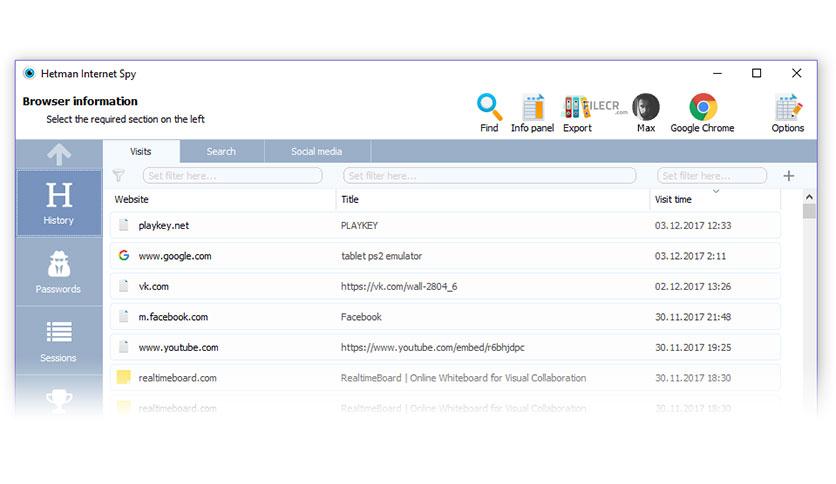Select the vk.com website entry

[154, 286]
